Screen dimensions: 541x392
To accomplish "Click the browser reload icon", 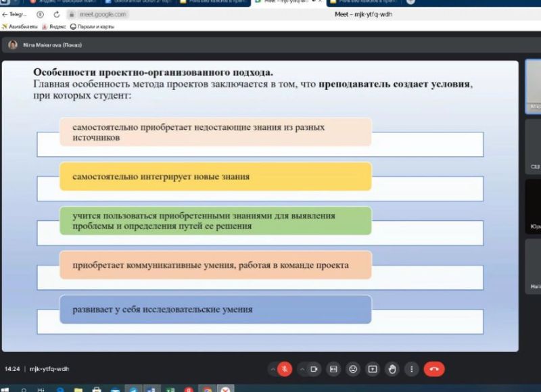I will [56, 14].
